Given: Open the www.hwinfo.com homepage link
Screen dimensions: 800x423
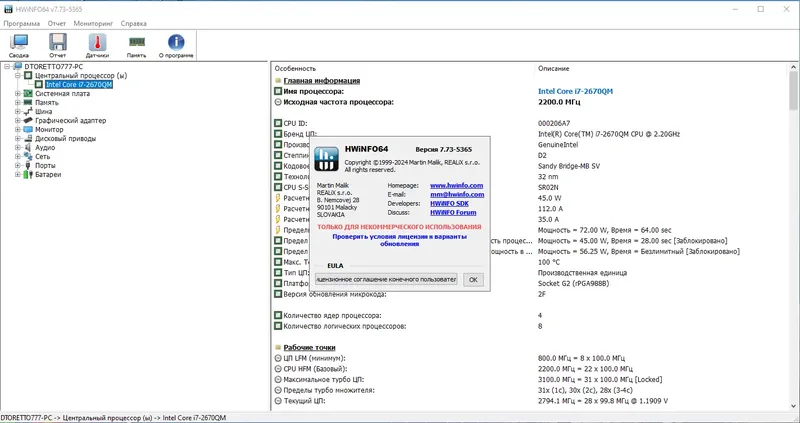Looking at the screenshot, I should pyautogui.click(x=456, y=186).
